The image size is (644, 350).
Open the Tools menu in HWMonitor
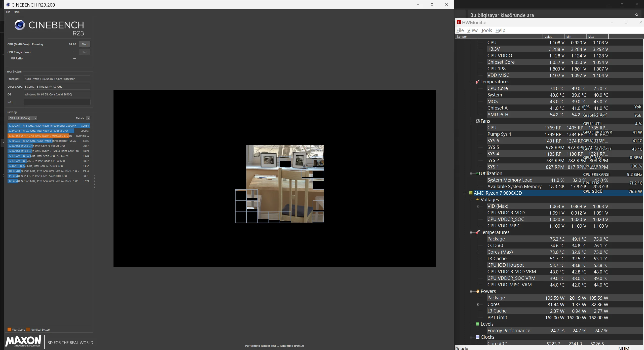486,30
